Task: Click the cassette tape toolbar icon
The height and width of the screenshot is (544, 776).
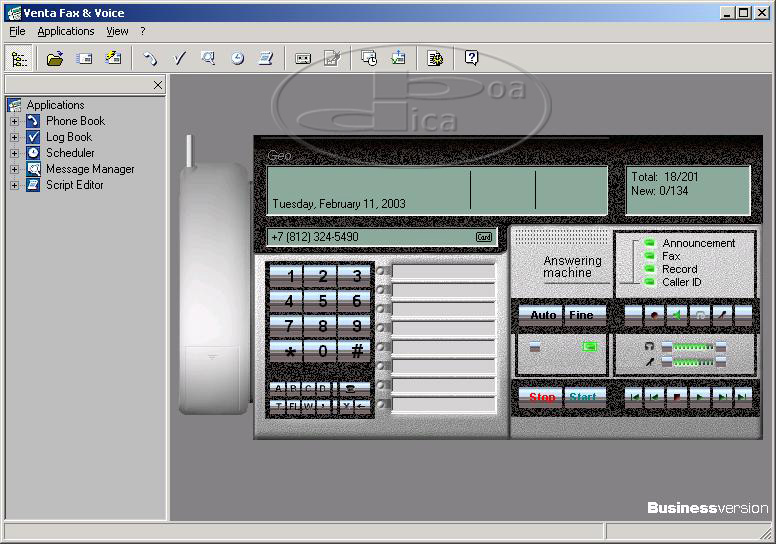Action: (x=303, y=59)
